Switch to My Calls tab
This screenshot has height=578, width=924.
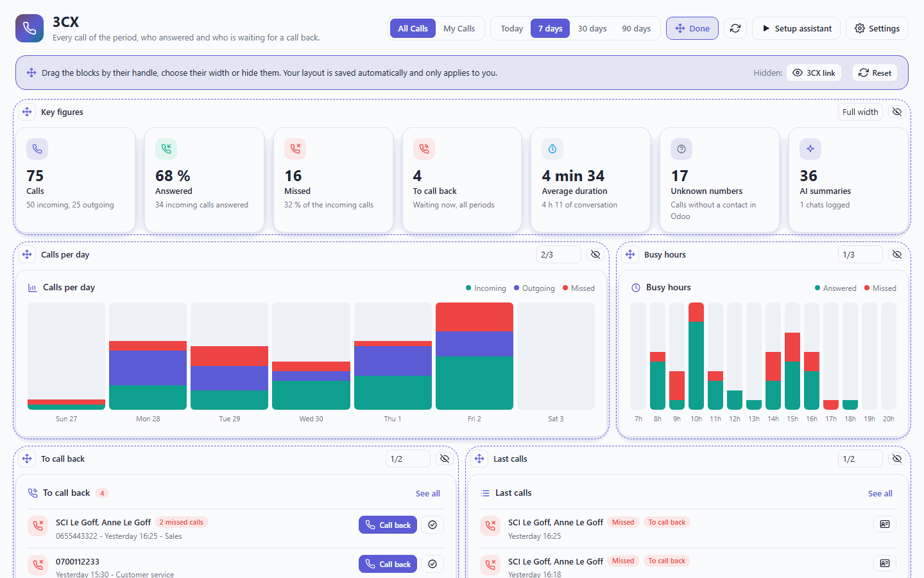click(x=459, y=28)
